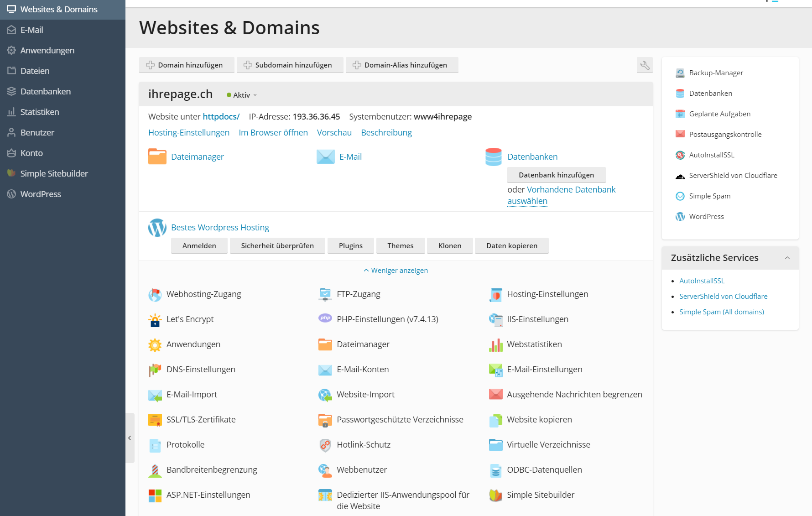The height and width of the screenshot is (516, 812).
Task: Open the Statistiken sidebar entry
Action: pyautogui.click(x=39, y=112)
